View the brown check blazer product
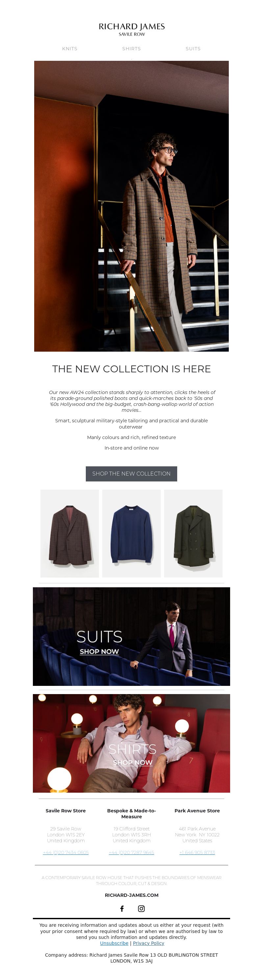Viewport: 263px width, 980px height. [70, 533]
